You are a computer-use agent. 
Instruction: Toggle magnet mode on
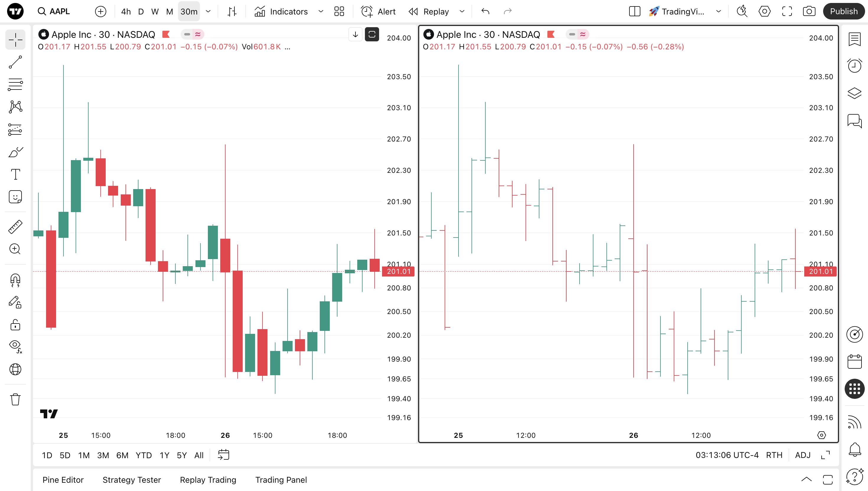15,280
